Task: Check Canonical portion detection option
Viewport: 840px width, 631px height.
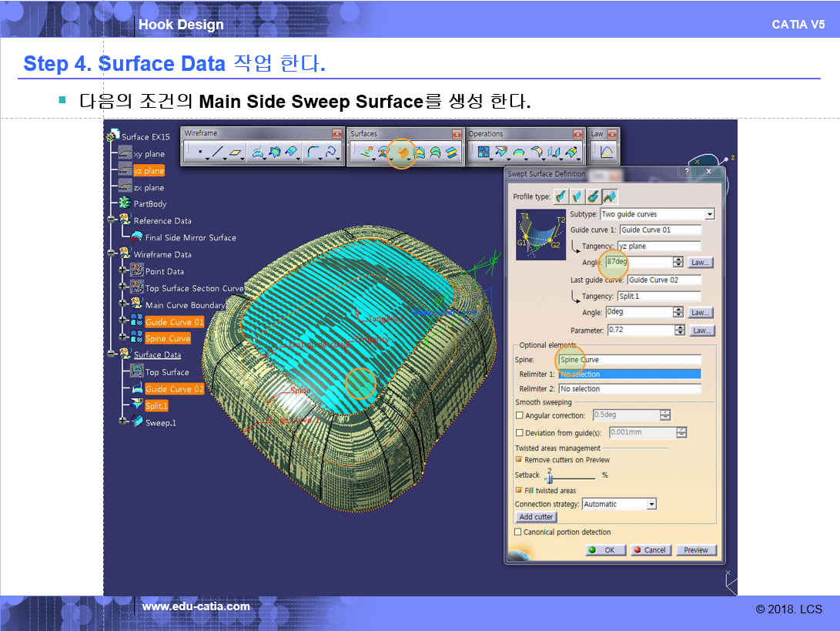Action: coord(518,532)
